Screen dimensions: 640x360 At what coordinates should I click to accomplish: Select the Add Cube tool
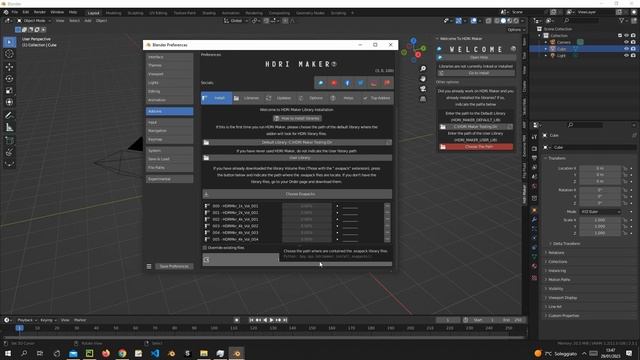(9, 141)
